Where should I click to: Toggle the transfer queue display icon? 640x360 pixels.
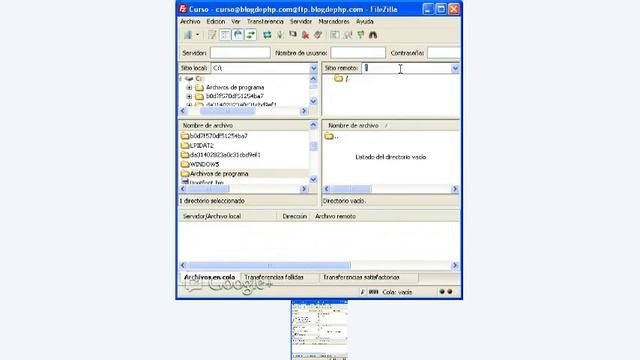click(x=251, y=35)
